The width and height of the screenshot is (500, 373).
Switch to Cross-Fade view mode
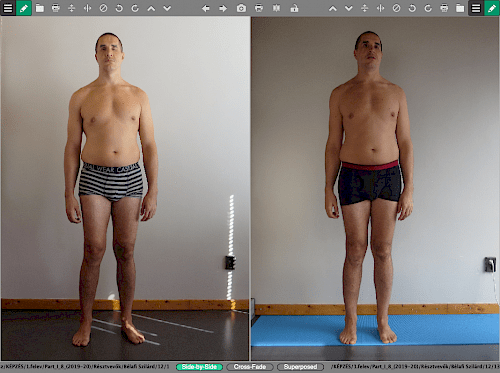click(x=250, y=367)
